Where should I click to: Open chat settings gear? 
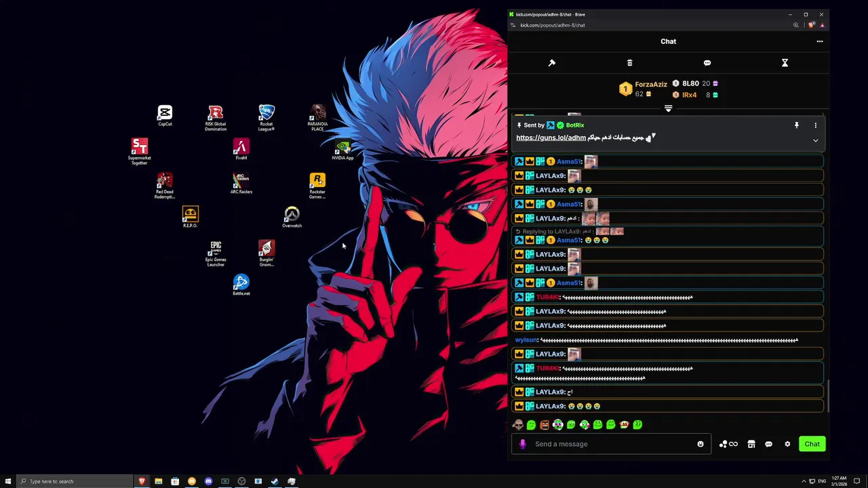(787, 444)
